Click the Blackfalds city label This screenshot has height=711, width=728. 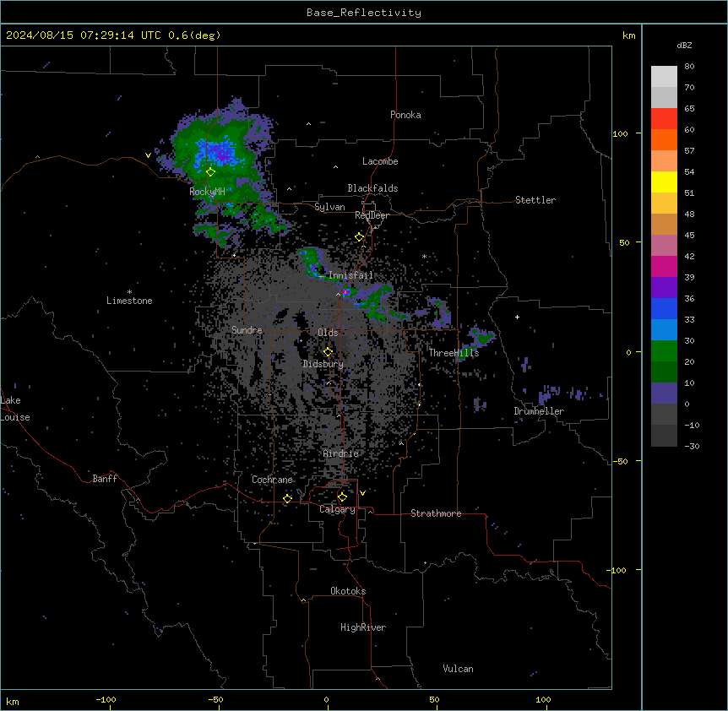tap(372, 188)
